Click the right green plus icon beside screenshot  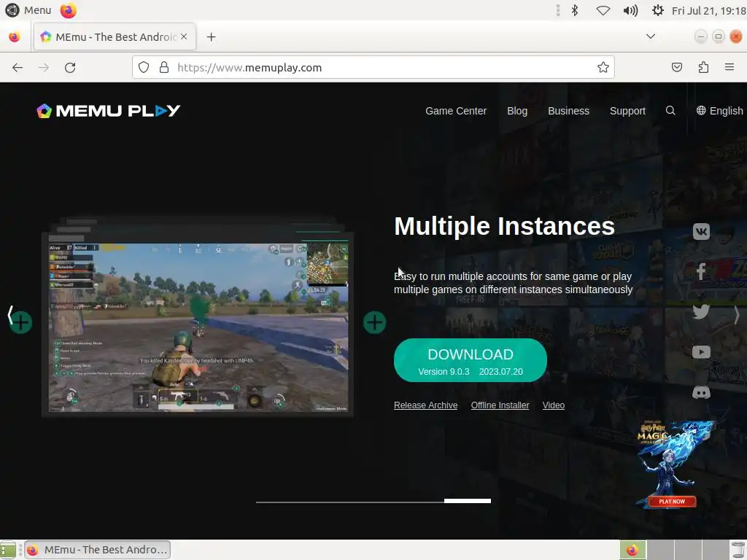(375, 322)
